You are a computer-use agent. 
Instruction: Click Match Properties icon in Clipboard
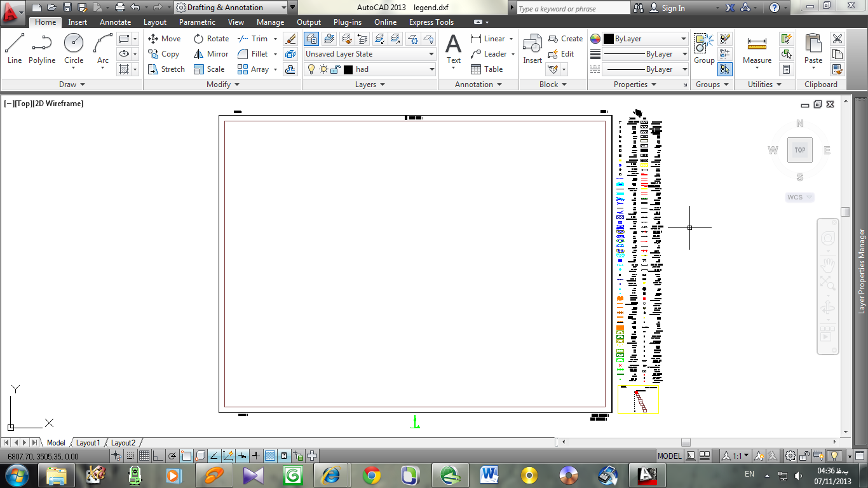tap(837, 69)
